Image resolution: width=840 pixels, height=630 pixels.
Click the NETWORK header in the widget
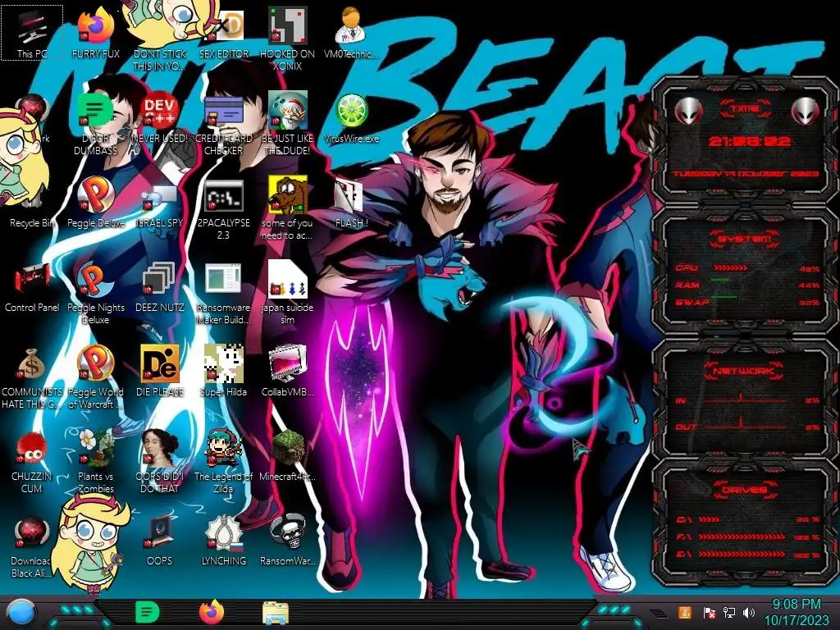pyautogui.click(x=745, y=371)
